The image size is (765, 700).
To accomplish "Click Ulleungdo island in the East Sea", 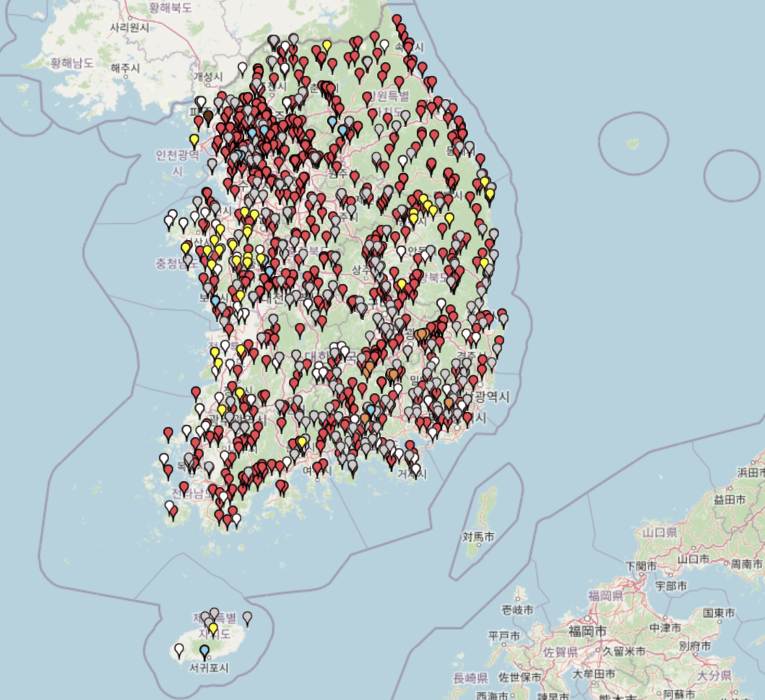I will point(633,143).
